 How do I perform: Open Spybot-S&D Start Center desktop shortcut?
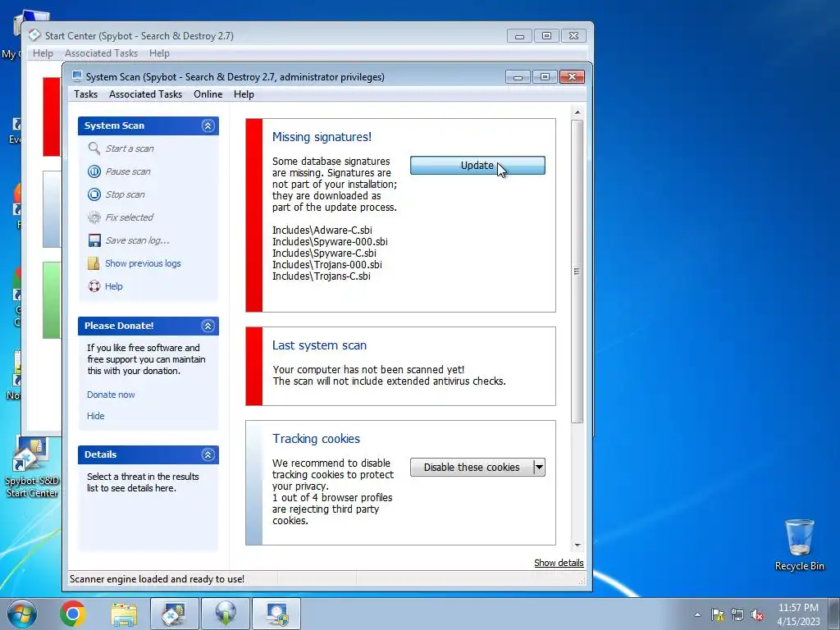point(32,467)
